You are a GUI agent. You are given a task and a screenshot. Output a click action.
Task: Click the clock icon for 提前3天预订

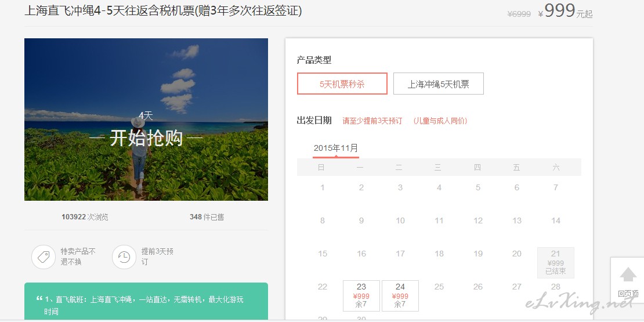[x=124, y=257]
